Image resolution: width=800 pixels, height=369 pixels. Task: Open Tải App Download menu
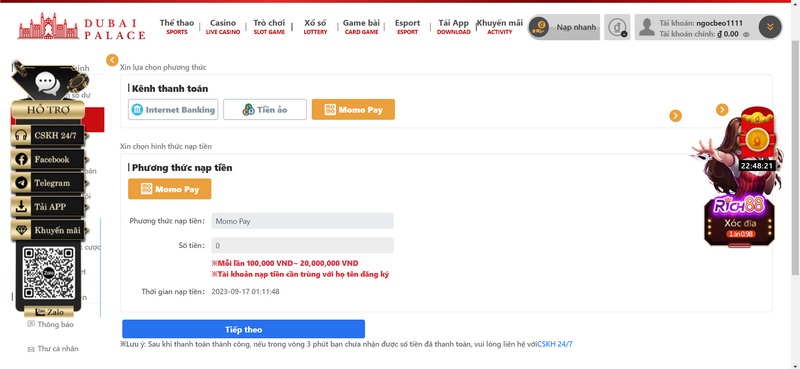click(x=453, y=27)
